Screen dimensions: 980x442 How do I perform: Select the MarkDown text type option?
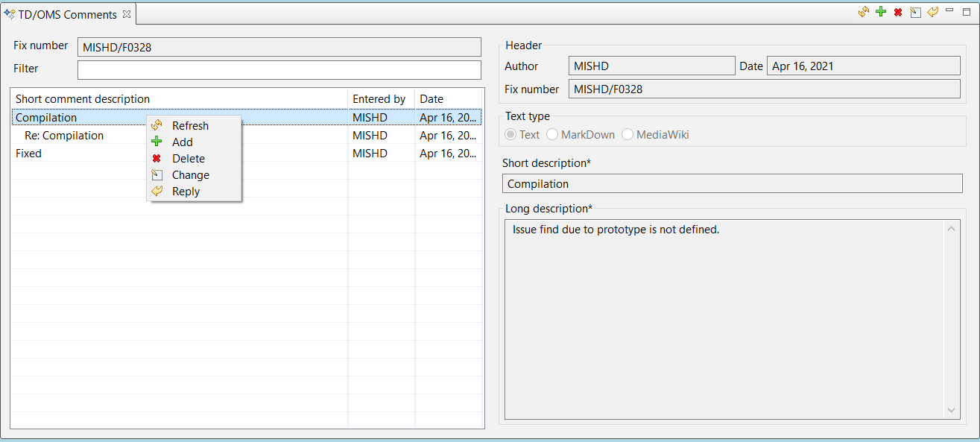[552, 135]
